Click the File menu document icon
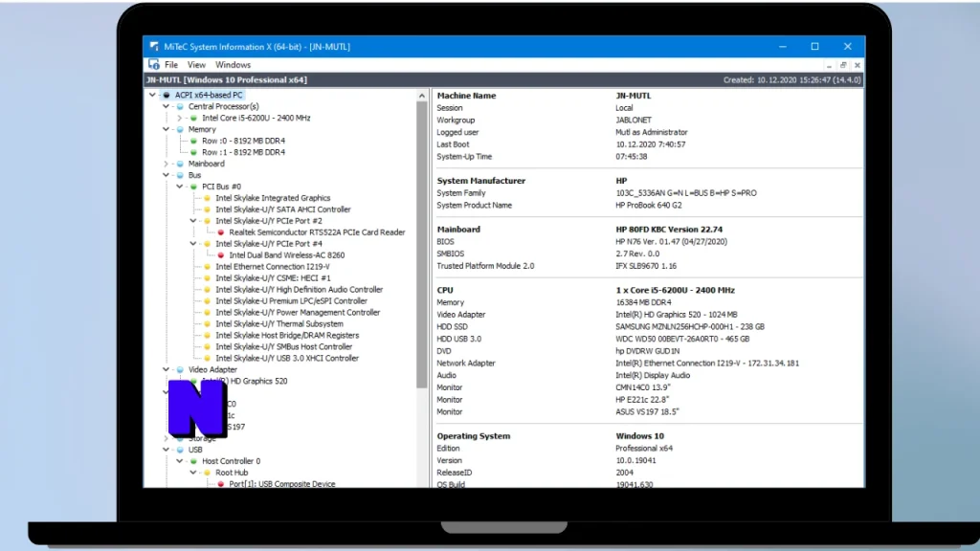The image size is (980, 551). tap(154, 64)
